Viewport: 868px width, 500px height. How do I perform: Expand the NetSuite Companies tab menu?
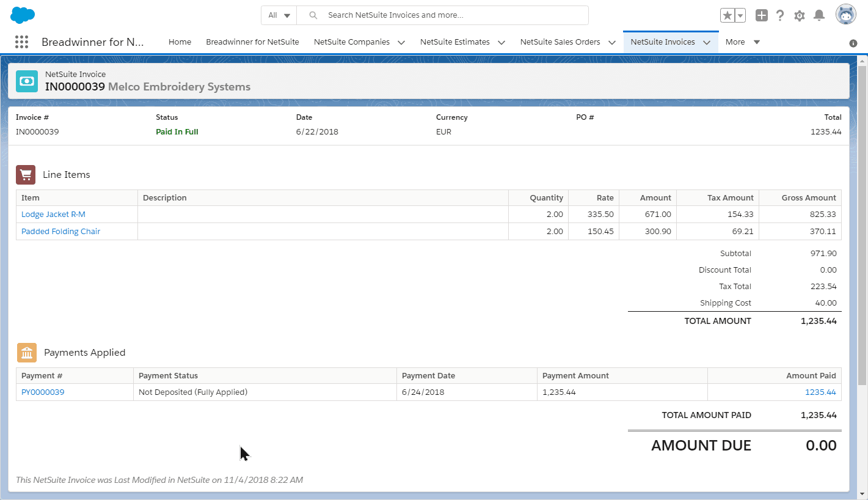(x=401, y=43)
